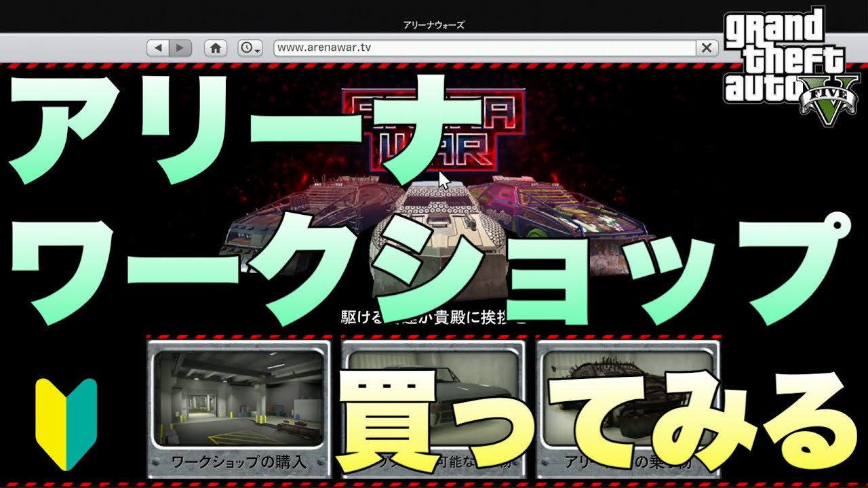
Task: Select the ワークショップの購入 label
Action: tap(239, 463)
